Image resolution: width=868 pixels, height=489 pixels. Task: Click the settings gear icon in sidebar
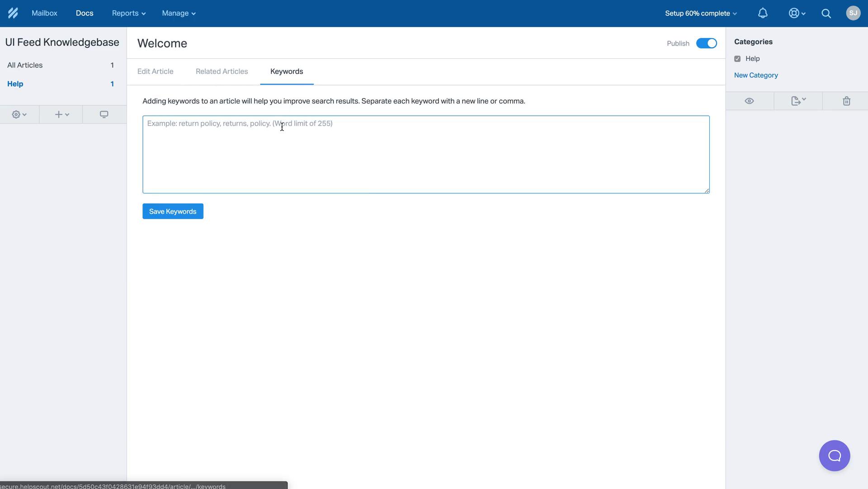click(x=16, y=114)
